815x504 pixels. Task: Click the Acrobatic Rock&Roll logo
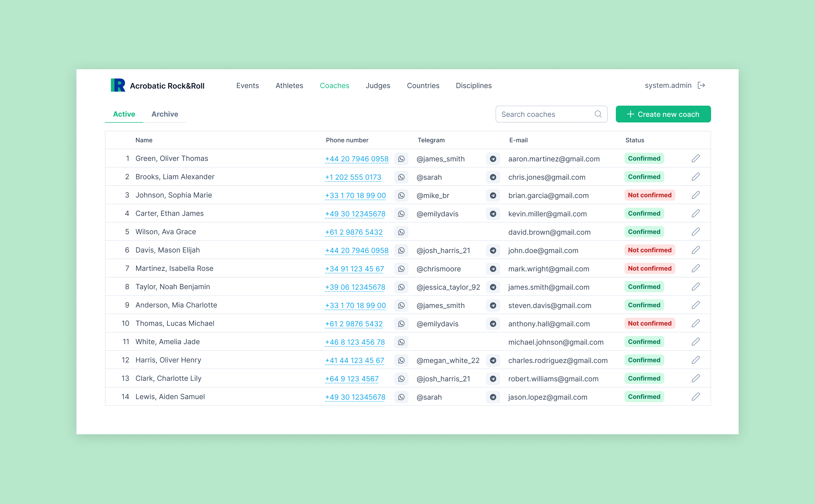click(x=118, y=85)
